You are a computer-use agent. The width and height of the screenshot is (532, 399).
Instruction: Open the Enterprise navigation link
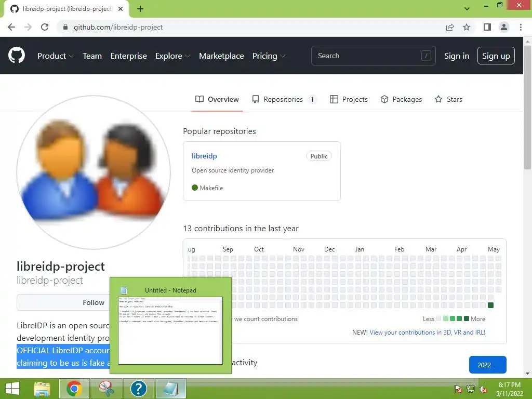coord(129,56)
